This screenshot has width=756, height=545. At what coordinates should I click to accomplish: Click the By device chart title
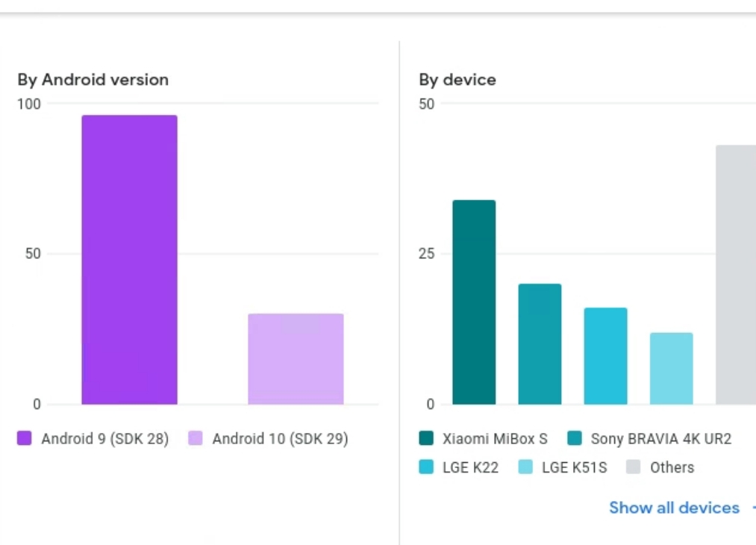click(x=457, y=80)
